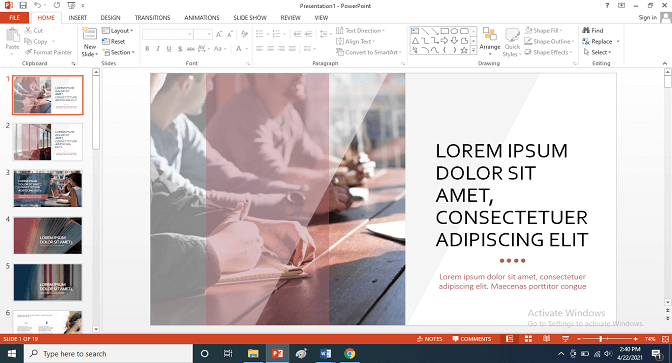672x363 pixels.
Task: Switch to the ANIMATIONS tab
Action: [x=201, y=18]
